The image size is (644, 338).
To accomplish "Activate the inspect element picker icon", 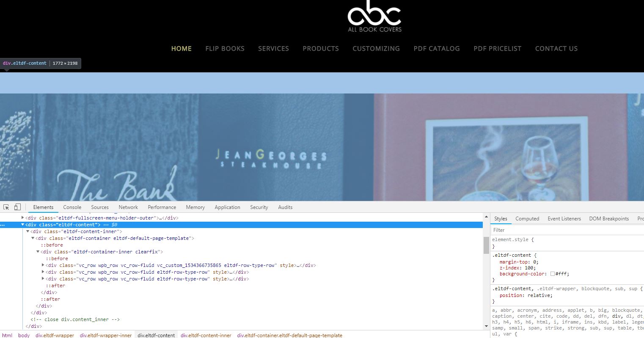I will click(x=6, y=207).
